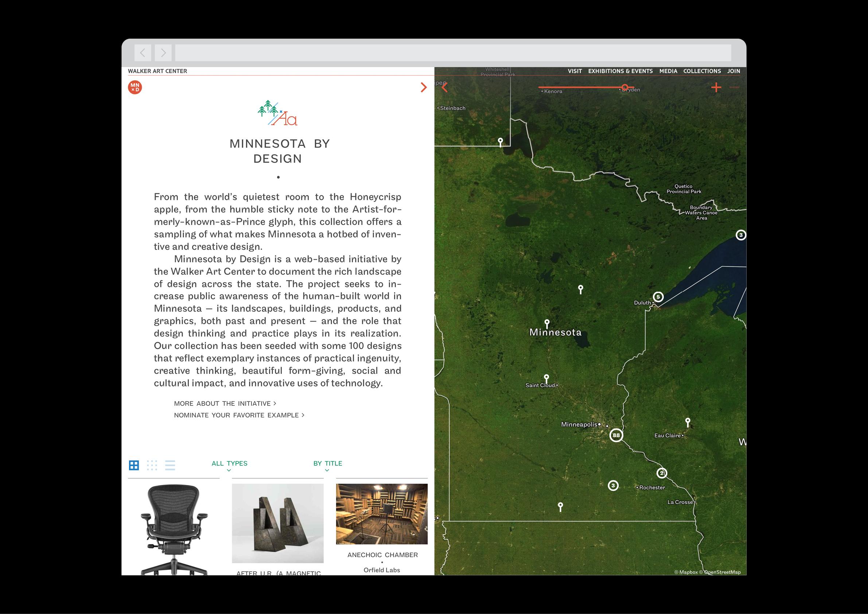Switch to large grid view

(x=134, y=465)
